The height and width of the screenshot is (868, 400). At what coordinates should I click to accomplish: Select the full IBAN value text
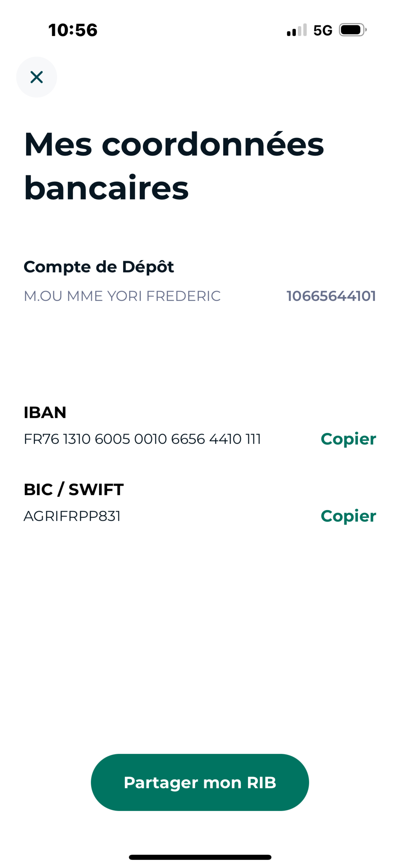click(142, 439)
